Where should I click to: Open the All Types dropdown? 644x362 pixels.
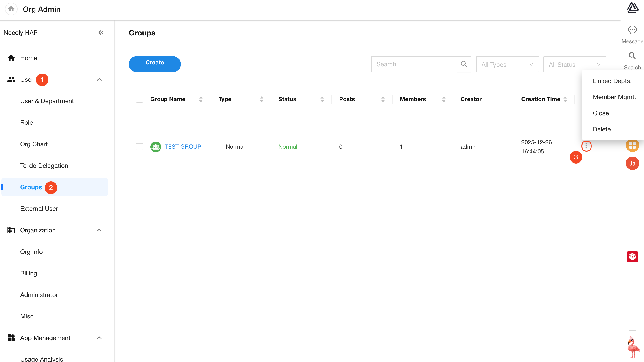click(x=507, y=64)
